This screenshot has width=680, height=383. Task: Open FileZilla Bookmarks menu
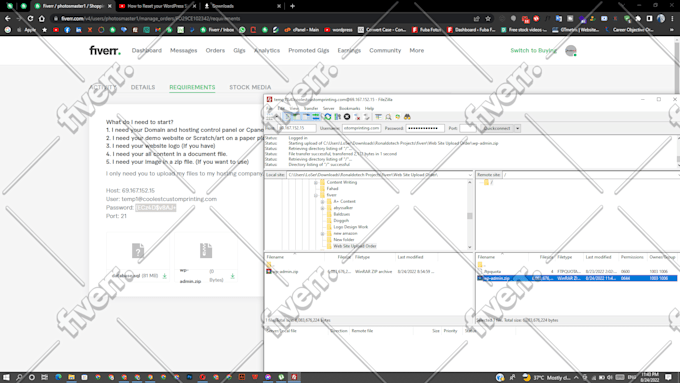pyautogui.click(x=350, y=108)
